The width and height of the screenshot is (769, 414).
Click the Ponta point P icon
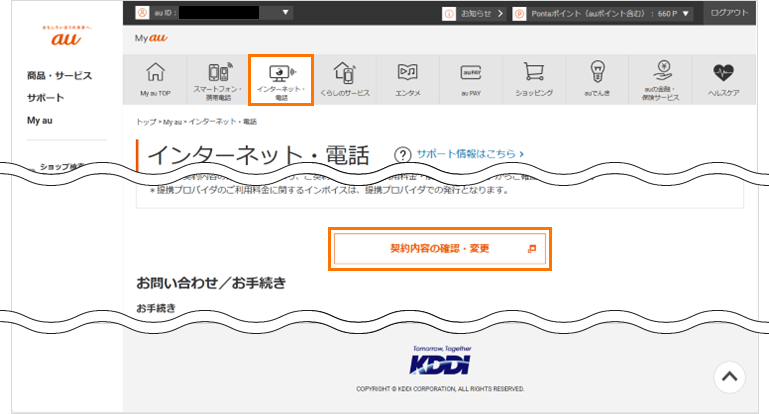[x=519, y=14]
